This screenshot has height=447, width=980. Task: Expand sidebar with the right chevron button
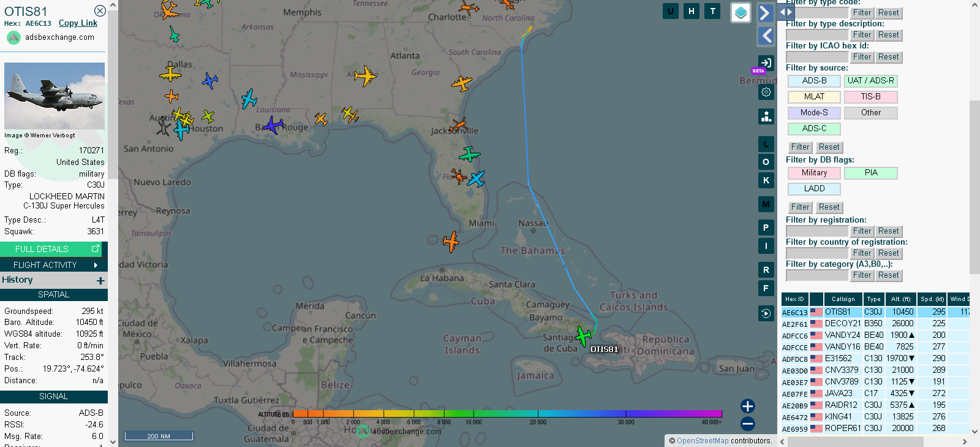[766, 13]
